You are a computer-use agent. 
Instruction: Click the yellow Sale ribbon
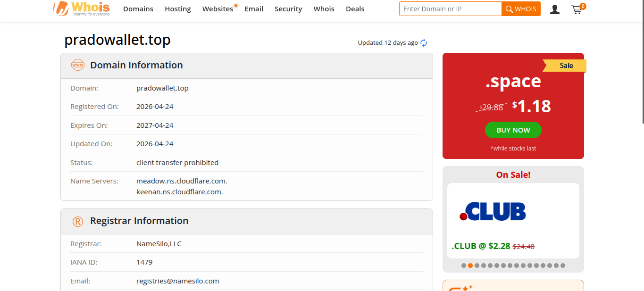[x=565, y=66]
